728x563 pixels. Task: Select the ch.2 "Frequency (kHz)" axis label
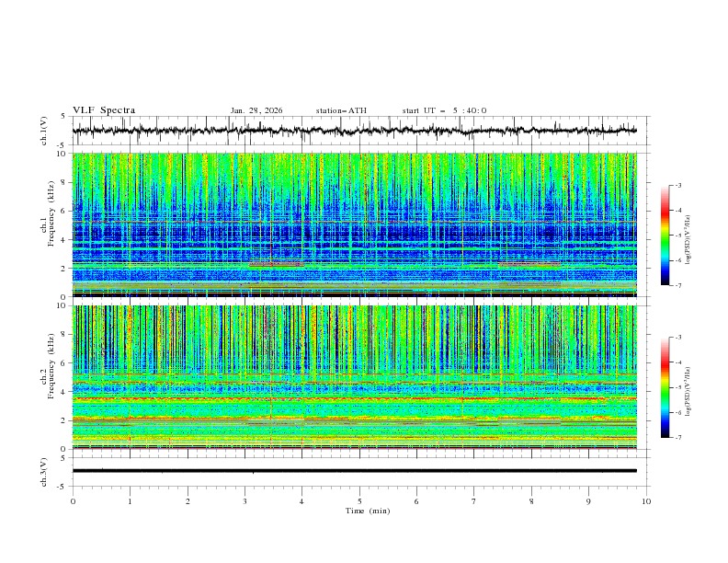(x=51, y=366)
